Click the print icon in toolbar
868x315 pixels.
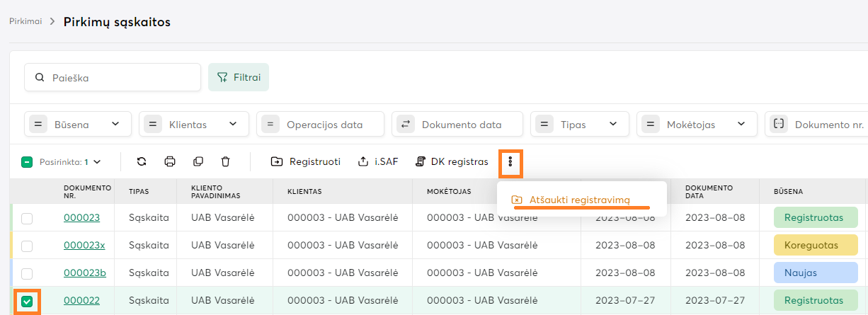point(170,161)
